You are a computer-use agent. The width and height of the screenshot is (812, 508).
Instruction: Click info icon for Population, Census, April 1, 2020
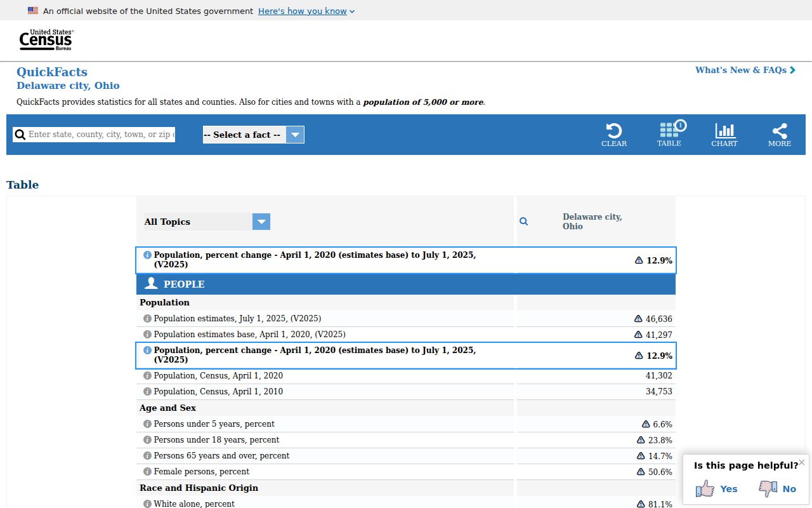147,375
